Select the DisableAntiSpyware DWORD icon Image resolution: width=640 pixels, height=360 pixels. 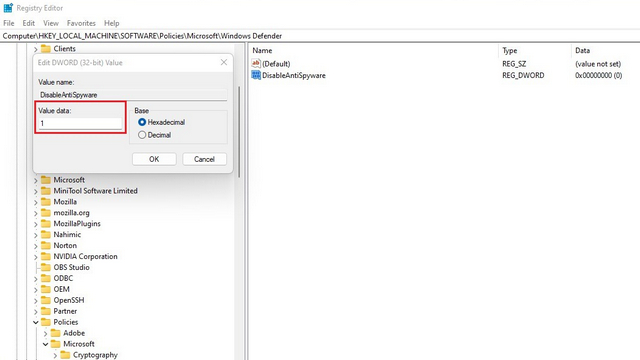[x=256, y=75]
